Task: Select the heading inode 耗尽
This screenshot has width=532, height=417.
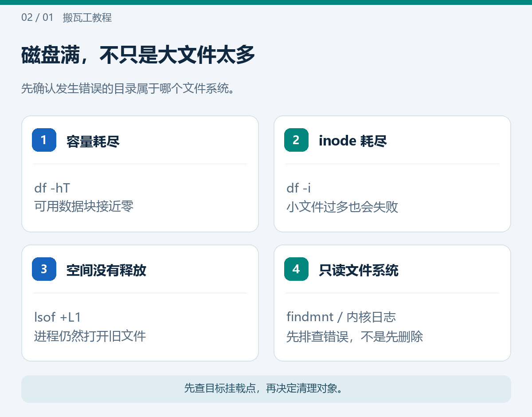Action: (353, 141)
